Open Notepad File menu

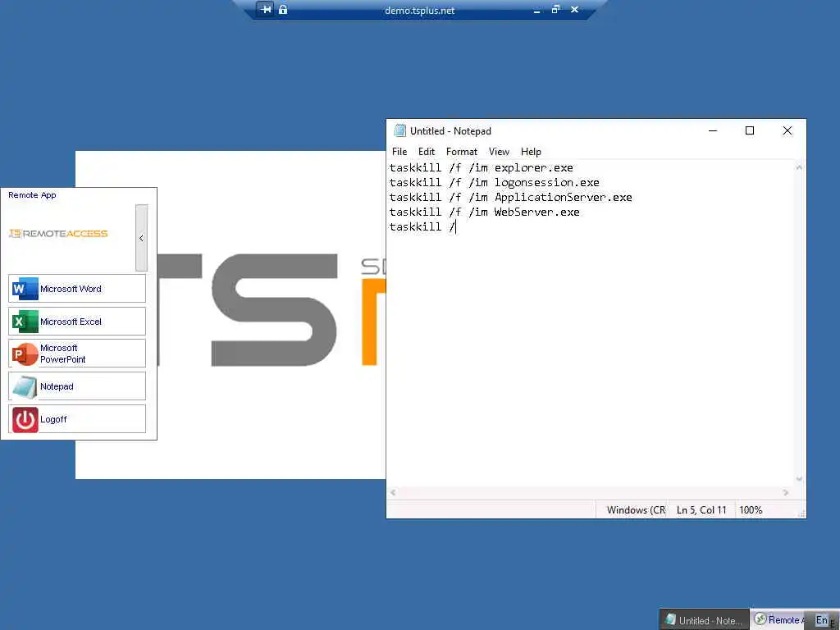tap(399, 152)
